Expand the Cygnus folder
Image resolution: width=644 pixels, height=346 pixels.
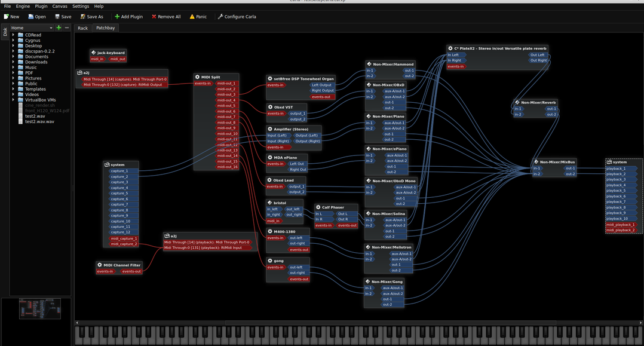pos(13,40)
